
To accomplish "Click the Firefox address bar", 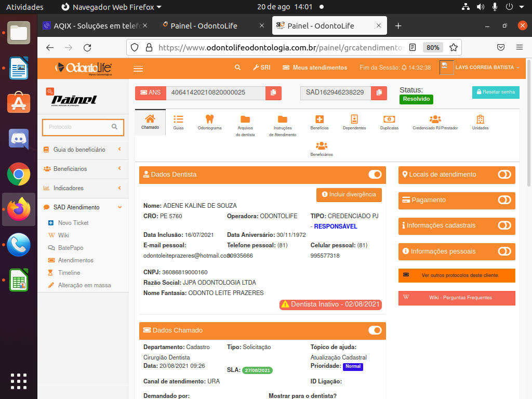I will tap(282, 47).
